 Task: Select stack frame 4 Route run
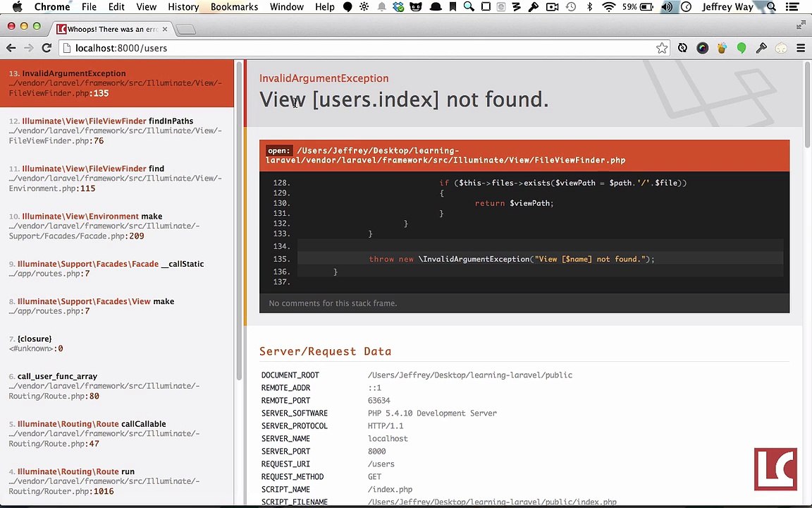tap(117, 482)
